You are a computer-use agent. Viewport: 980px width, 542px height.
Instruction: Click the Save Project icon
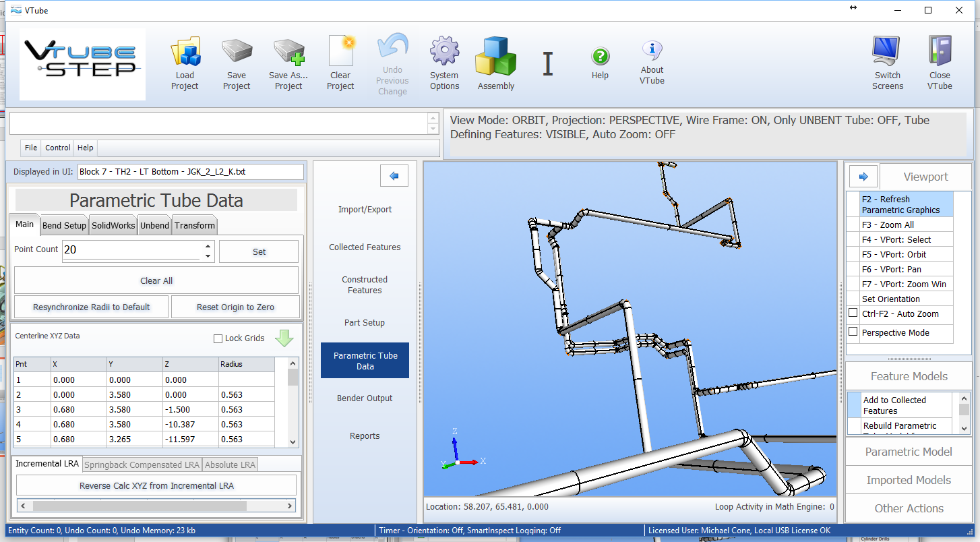[x=237, y=53]
